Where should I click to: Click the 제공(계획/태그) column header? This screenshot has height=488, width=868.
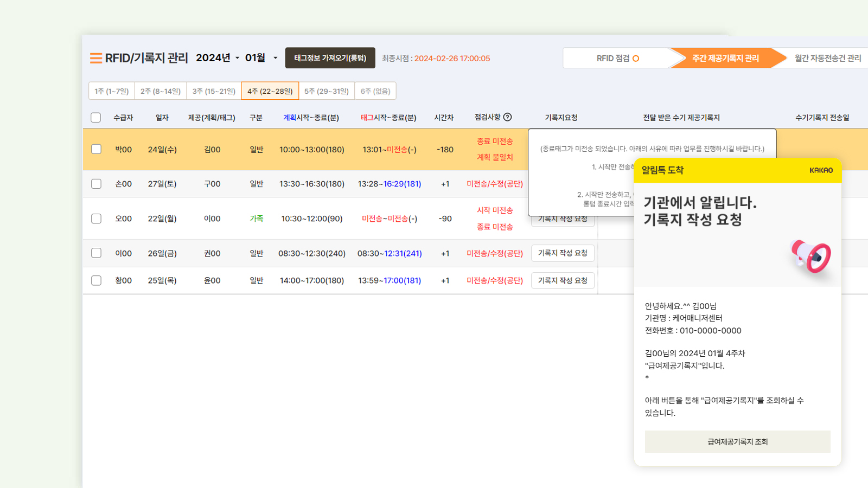click(212, 118)
